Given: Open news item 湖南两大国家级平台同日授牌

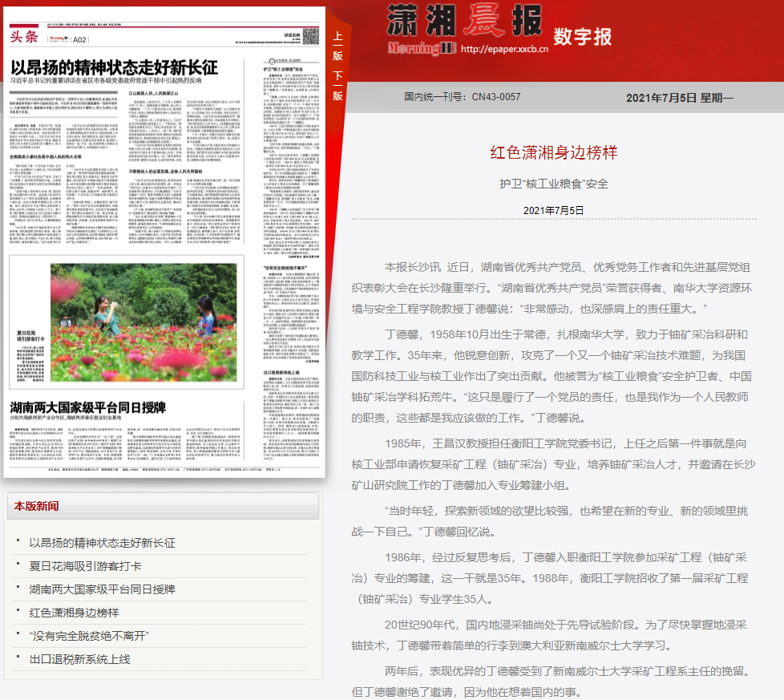Looking at the screenshot, I should (x=103, y=589).
